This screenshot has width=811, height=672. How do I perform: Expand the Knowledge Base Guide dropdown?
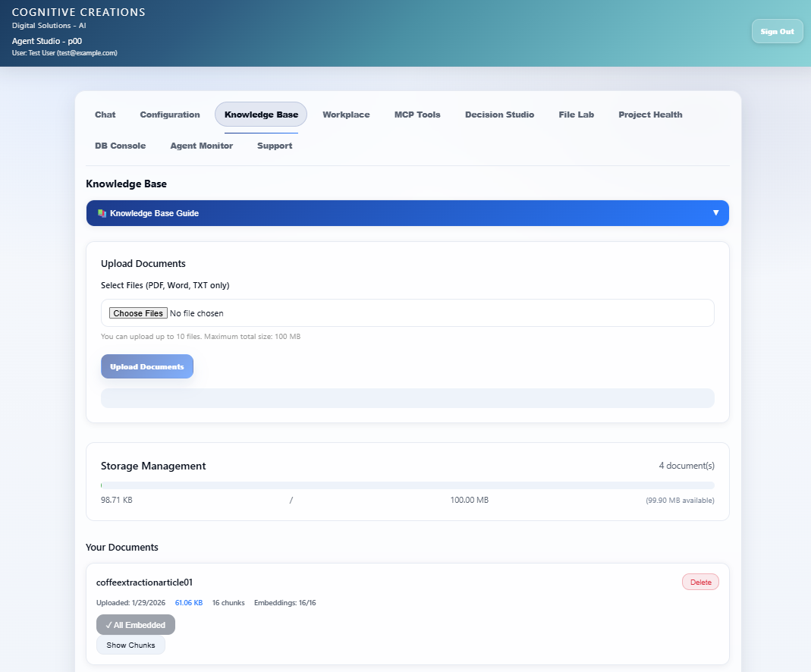(x=407, y=213)
